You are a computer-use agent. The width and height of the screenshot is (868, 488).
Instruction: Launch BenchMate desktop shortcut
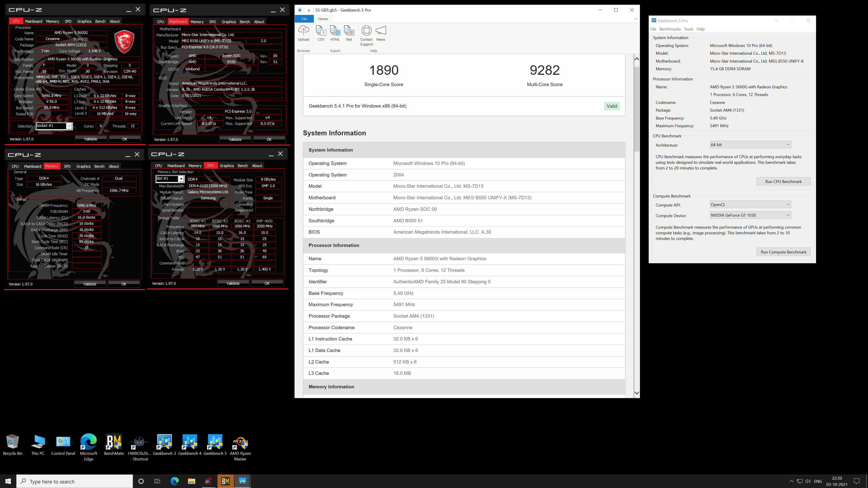[x=113, y=445]
